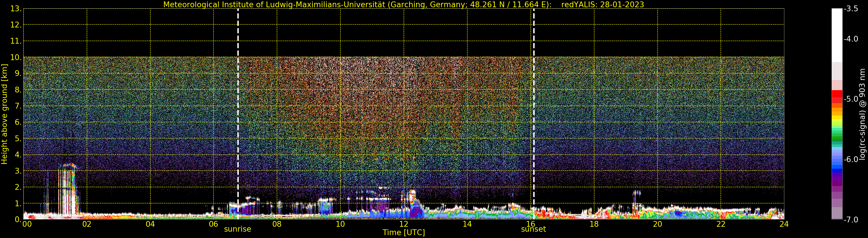The width and height of the screenshot is (868, 238).
Task: Click the 5. height tick label
Action: pyautogui.click(x=18, y=139)
